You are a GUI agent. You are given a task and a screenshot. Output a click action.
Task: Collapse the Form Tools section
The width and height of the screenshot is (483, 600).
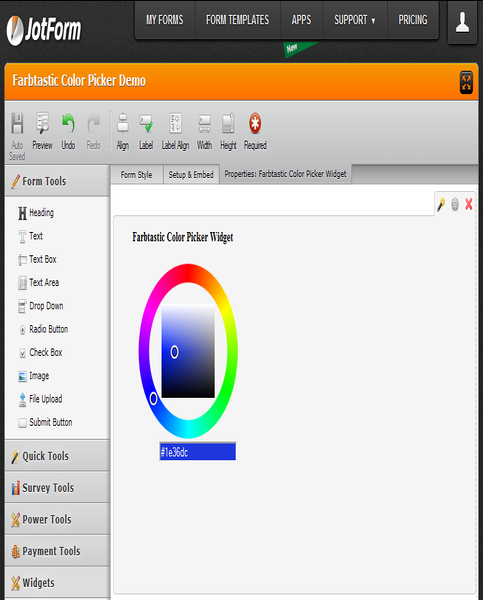(57, 181)
